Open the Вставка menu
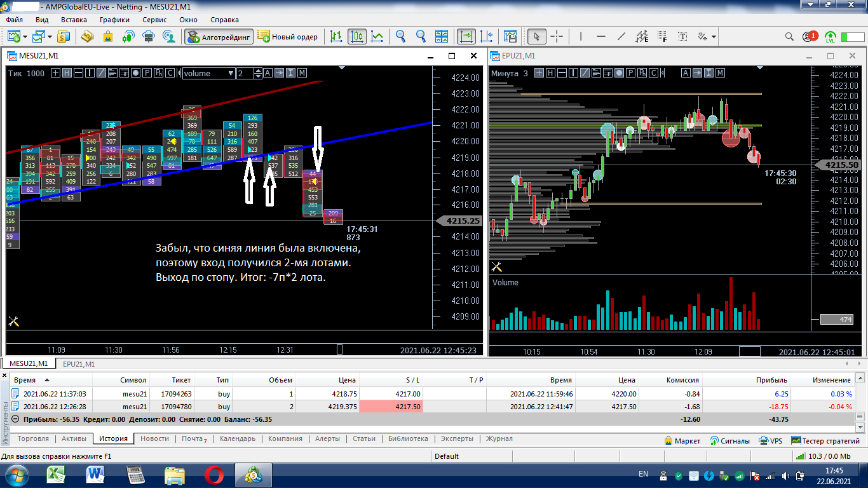Image resolution: width=868 pixels, height=488 pixels. point(74,20)
